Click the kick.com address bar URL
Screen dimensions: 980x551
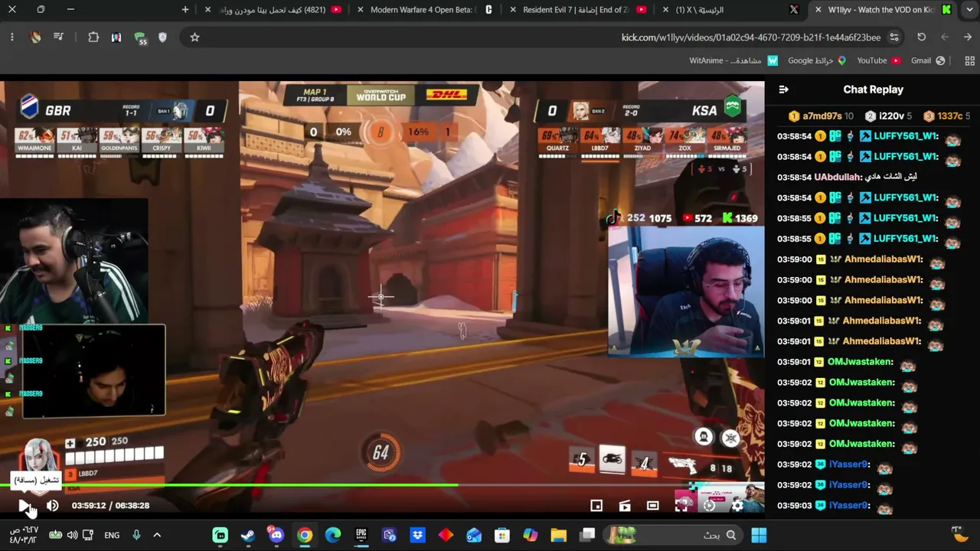click(x=751, y=37)
